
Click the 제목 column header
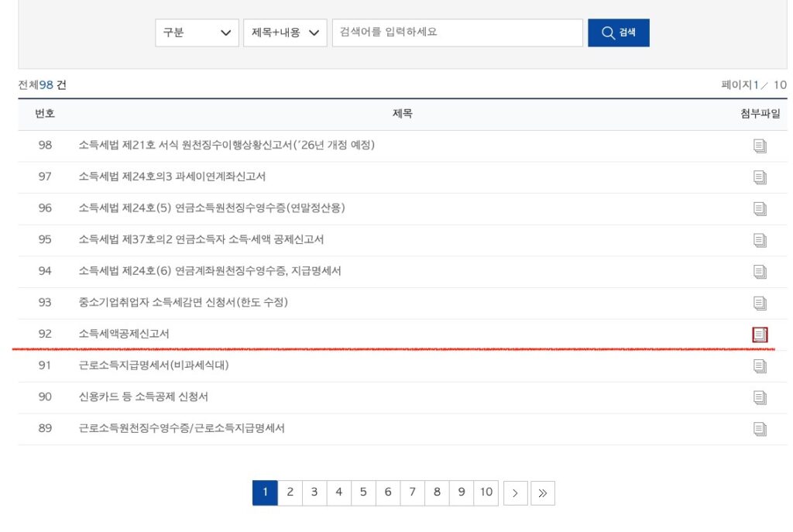pos(403,114)
